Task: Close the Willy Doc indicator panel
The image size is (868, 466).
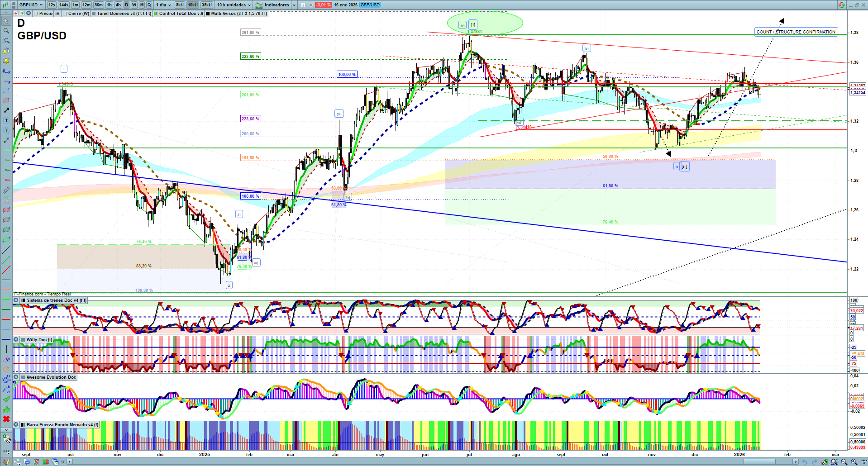Action: (x=16, y=339)
